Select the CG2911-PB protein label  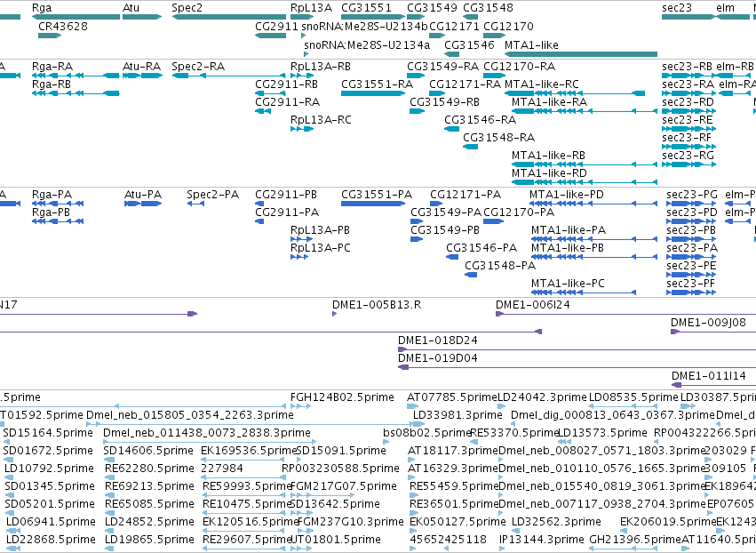click(286, 194)
